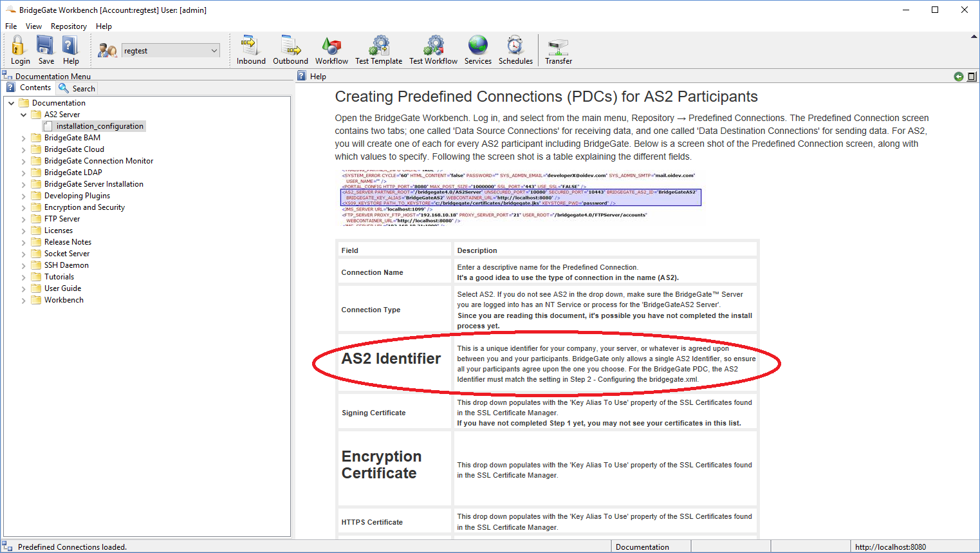The width and height of the screenshot is (980, 553).
Task: Click the Connection Name field cell
Action: (x=395, y=272)
